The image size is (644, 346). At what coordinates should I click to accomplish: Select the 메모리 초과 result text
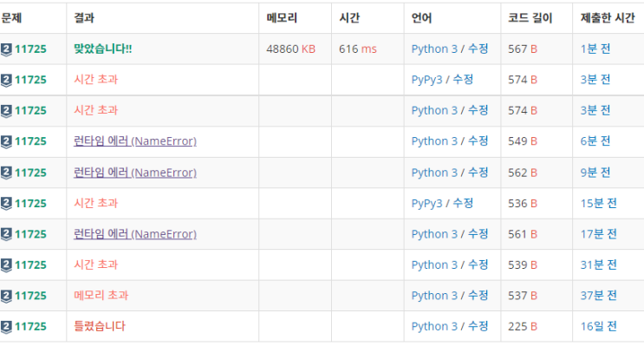click(x=101, y=296)
